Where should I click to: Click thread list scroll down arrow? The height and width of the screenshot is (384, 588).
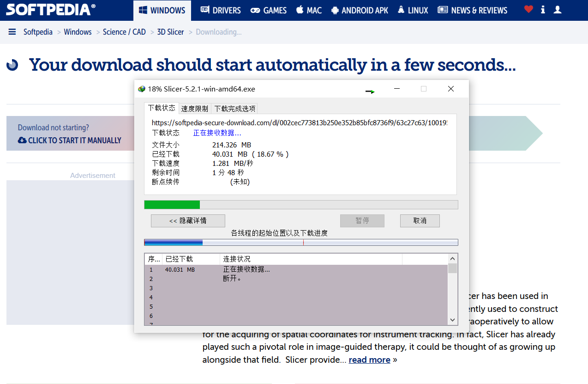click(x=452, y=320)
